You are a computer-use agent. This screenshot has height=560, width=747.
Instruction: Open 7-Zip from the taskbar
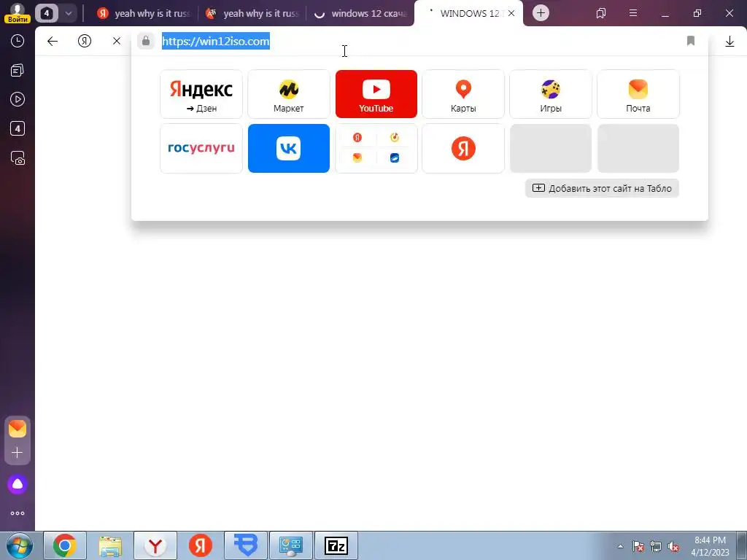pyautogui.click(x=336, y=545)
